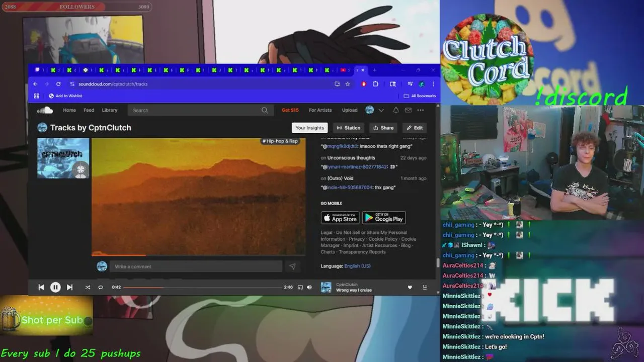
Task: Click the SoundCloud logo
Action: click(45, 110)
